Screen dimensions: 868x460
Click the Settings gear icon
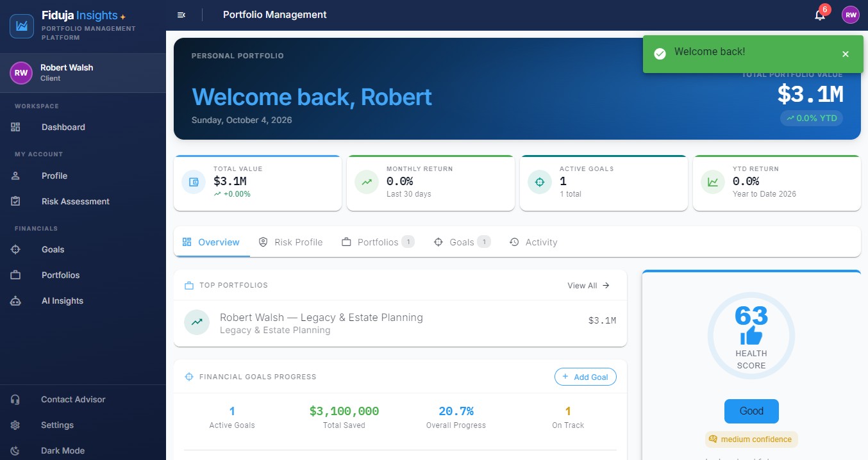click(x=15, y=425)
